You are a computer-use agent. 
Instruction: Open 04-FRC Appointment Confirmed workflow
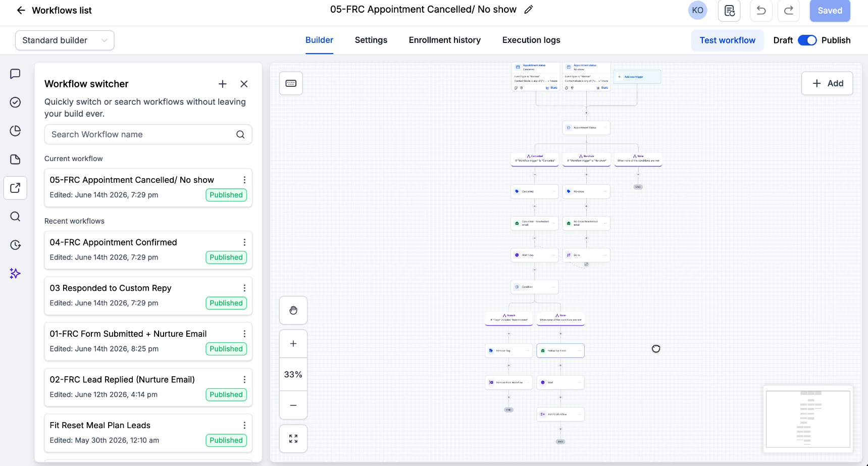(148, 250)
